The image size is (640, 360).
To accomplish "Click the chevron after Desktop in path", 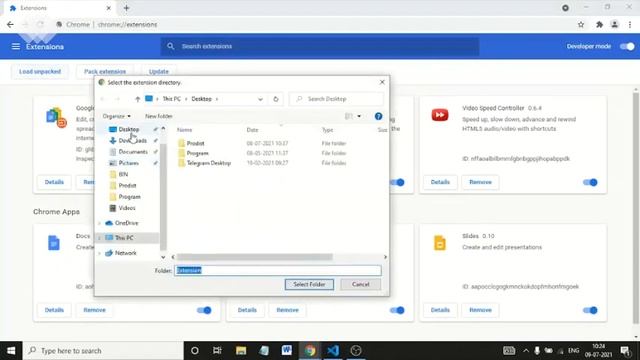I will coord(217,99).
